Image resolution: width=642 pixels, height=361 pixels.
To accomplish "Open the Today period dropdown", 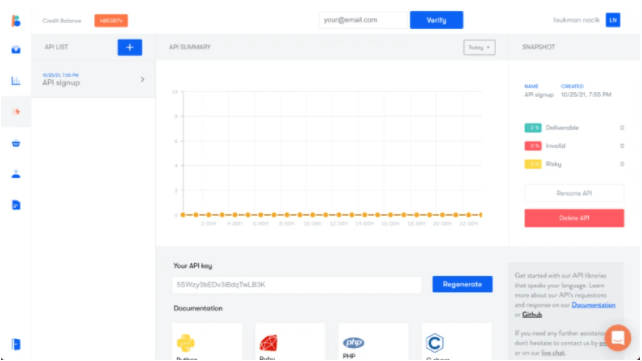I will (x=479, y=47).
